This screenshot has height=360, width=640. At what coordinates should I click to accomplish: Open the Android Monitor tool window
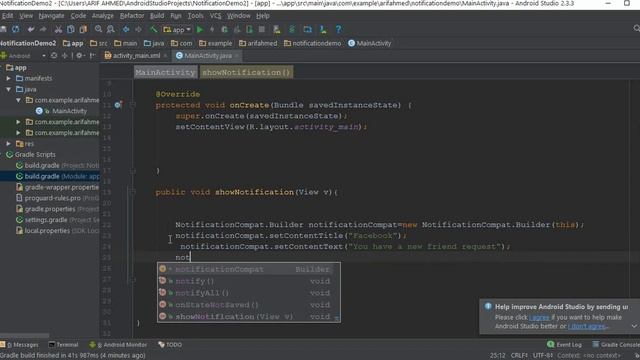point(121,345)
